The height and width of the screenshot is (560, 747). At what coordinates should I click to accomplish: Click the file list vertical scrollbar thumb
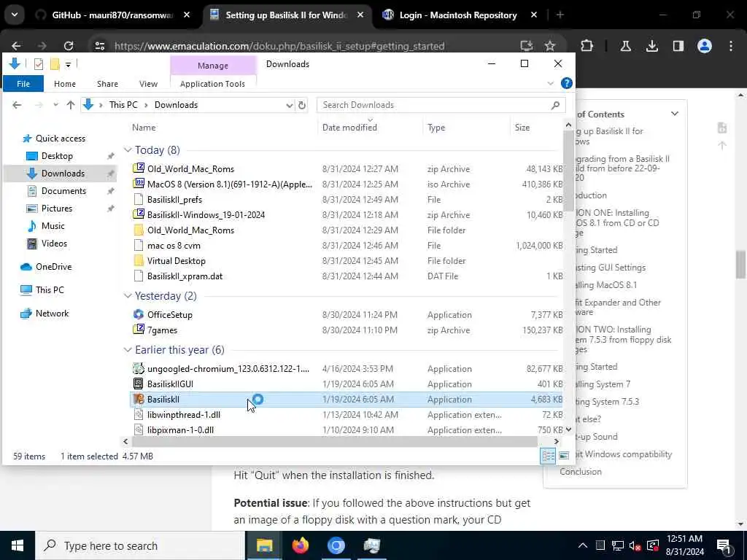click(x=568, y=171)
